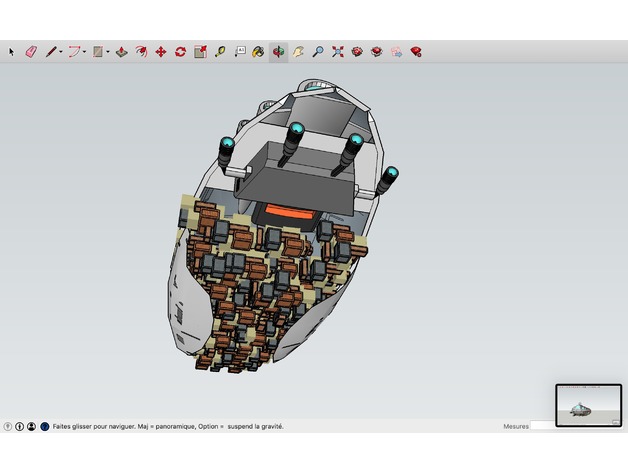
Task: Expand the Line tool dropdown arrow
Action: pyautogui.click(x=60, y=52)
